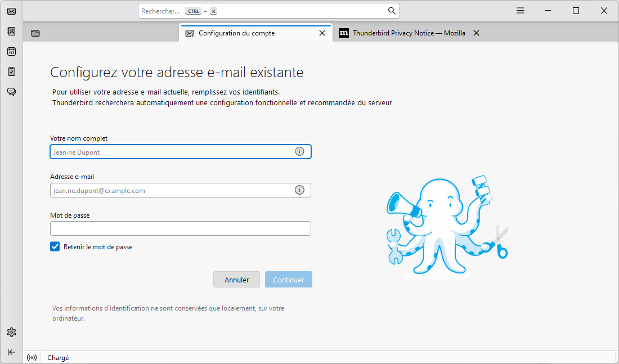Open the Tasks space icon
619x364 pixels.
pos(11,71)
